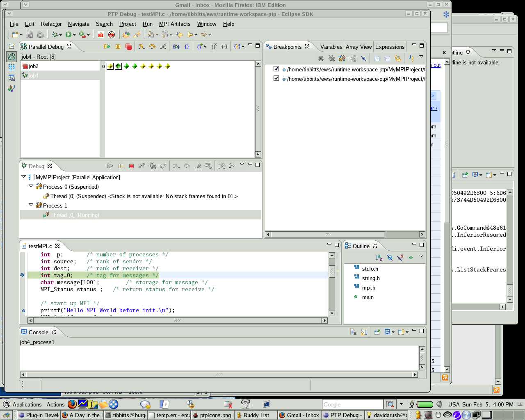Click red Terminate in Debug view

131,166
